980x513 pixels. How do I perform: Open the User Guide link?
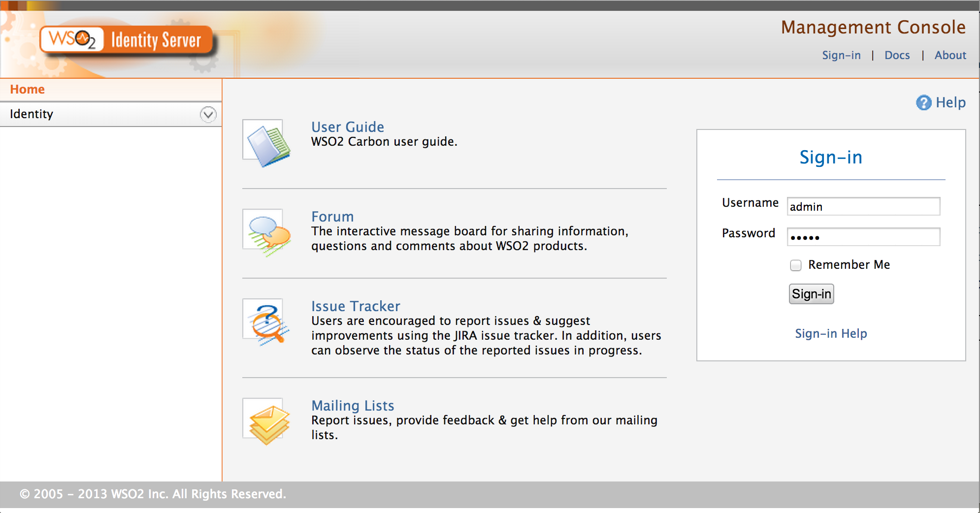point(348,127)
